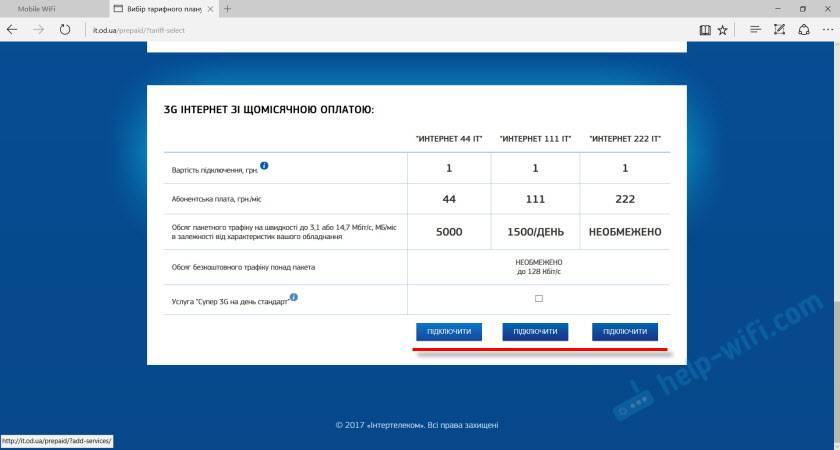Click info icon next to Вартість підключення

click(x=264, y=166)
